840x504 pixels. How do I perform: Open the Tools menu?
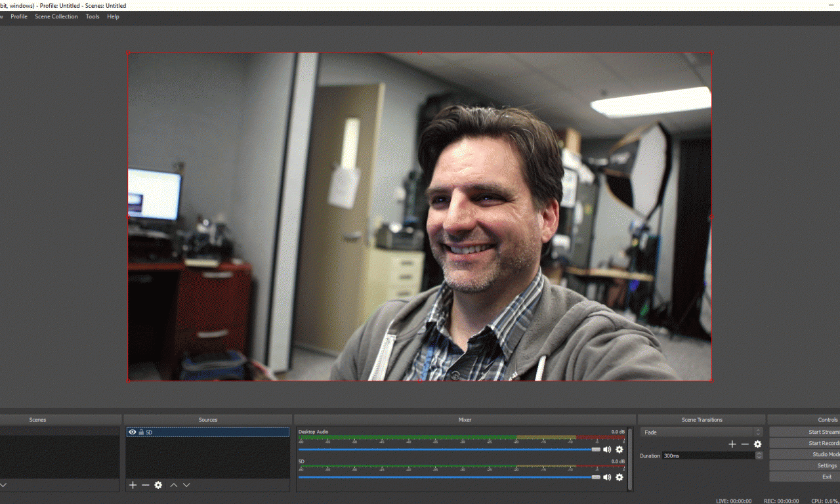pos(93,16)
